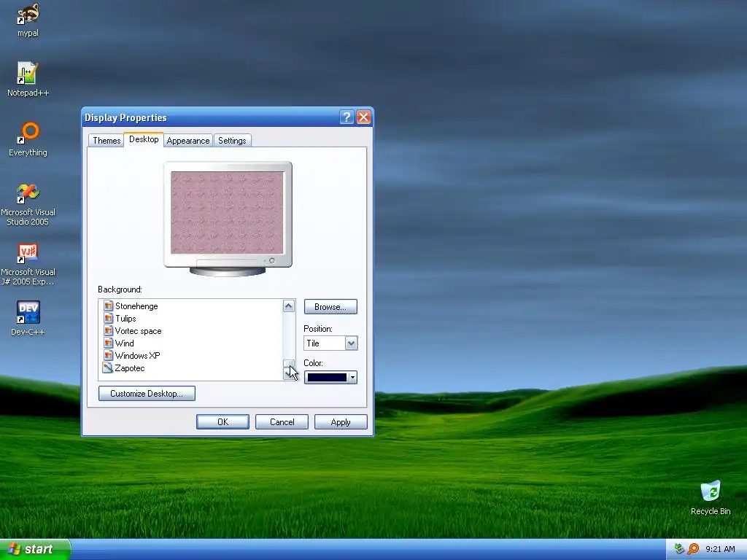Click the Windows XP background file icon

tap(108, 355)
